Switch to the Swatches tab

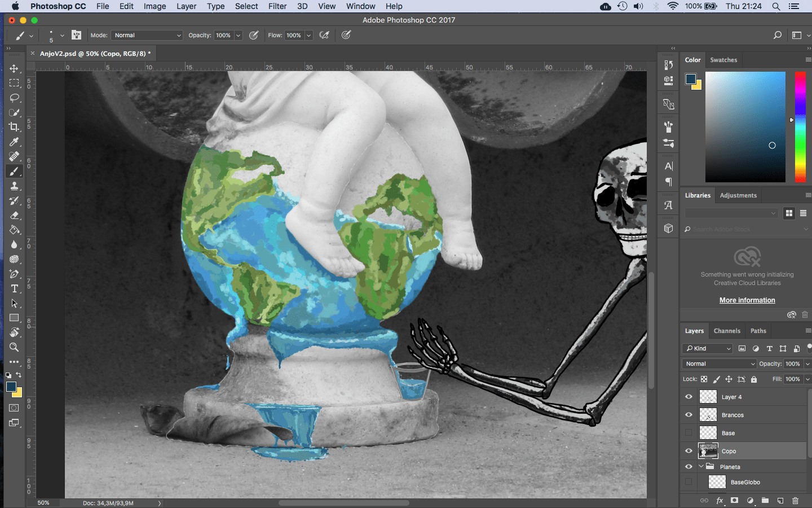(x=723, y=60)
